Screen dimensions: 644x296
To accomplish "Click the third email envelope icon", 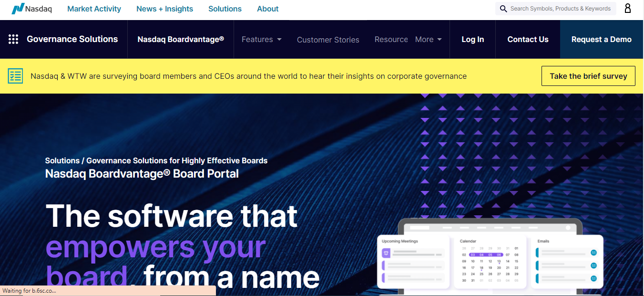I will 594,278.
